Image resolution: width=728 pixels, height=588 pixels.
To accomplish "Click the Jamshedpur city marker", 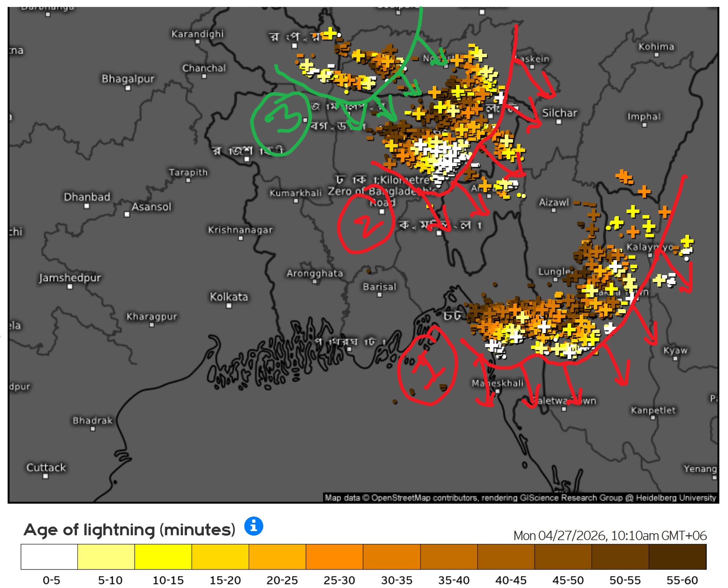I will coord(70,287).
